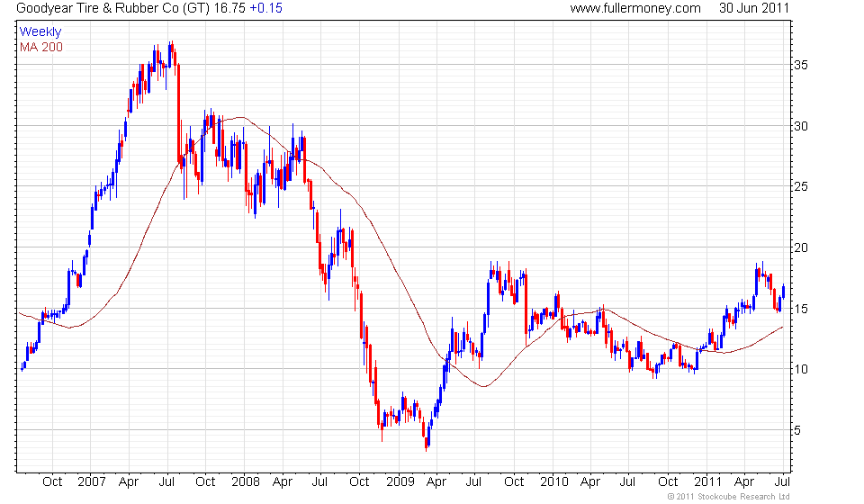Click the 25 price axis label
The width and height of the screenshot is (864, 504).
(x=801, y=186)
